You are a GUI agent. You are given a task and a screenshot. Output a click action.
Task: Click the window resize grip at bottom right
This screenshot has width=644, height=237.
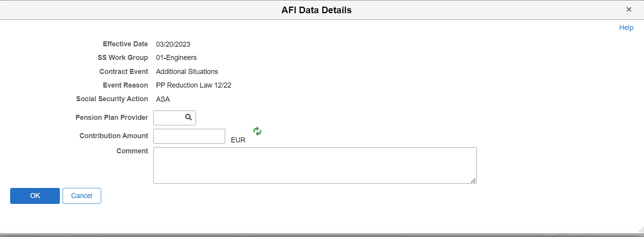click(641, 230)
